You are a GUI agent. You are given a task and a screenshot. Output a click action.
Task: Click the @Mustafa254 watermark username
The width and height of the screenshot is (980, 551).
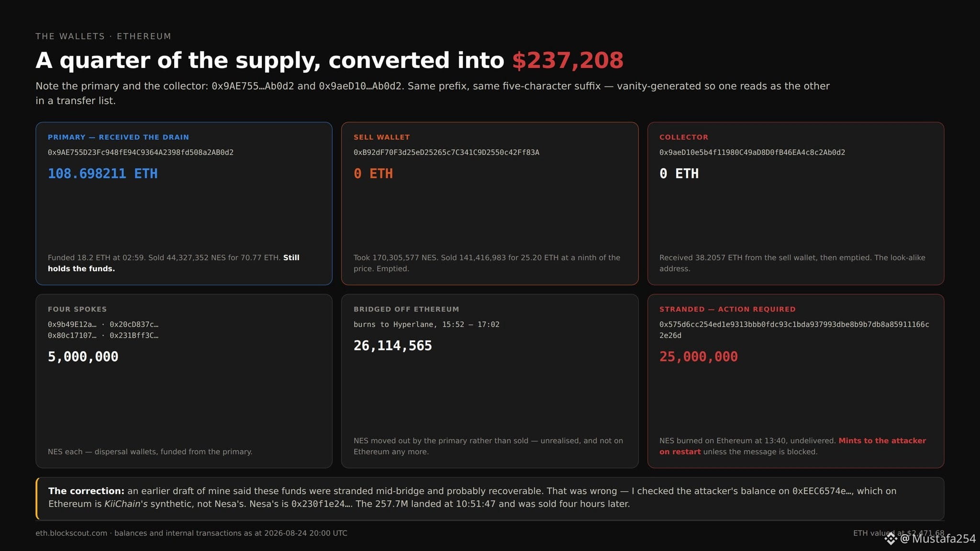pos(937,539)
